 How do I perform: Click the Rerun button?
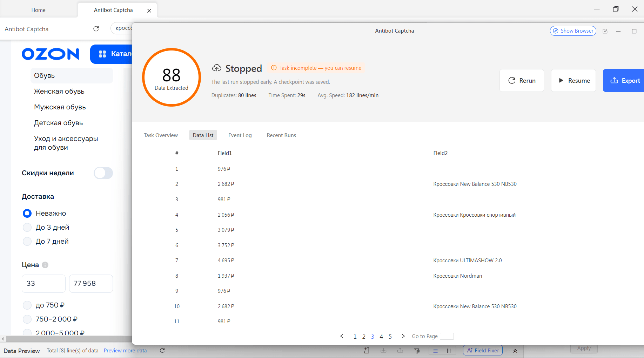522,81
